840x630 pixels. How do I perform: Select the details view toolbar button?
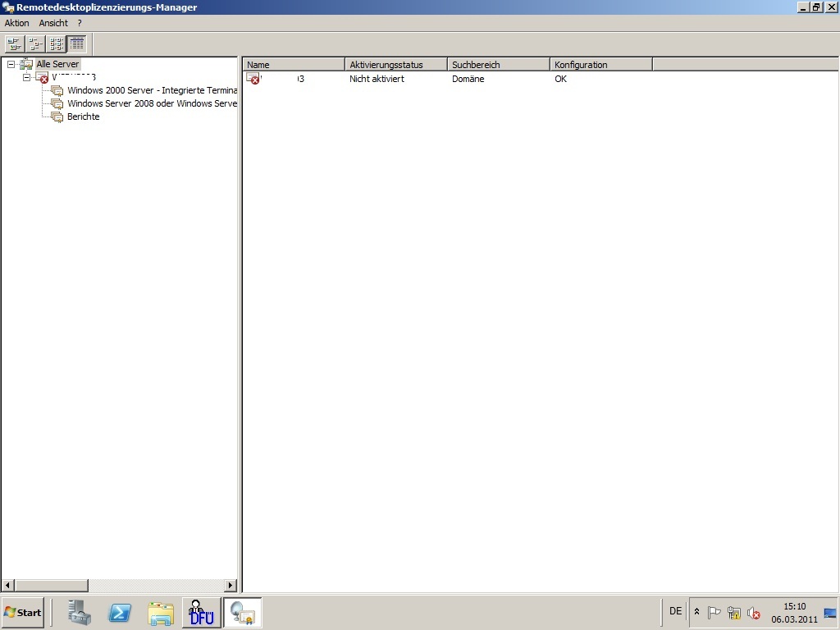[77, 43]
